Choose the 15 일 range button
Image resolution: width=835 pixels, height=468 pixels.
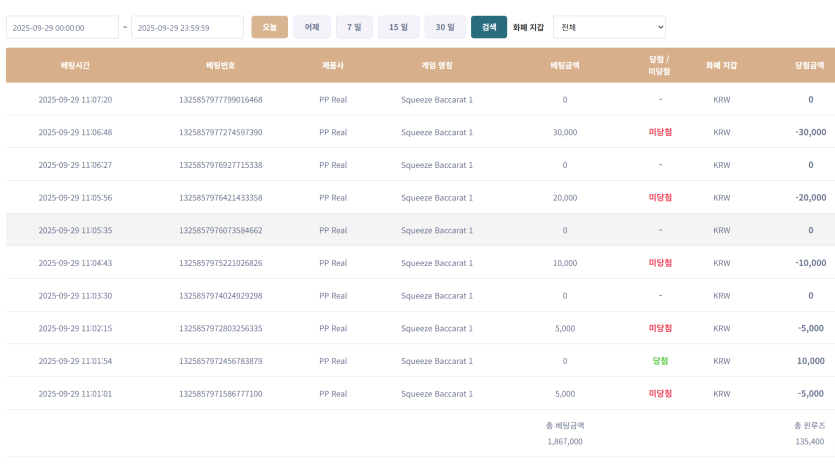(398, 27)
